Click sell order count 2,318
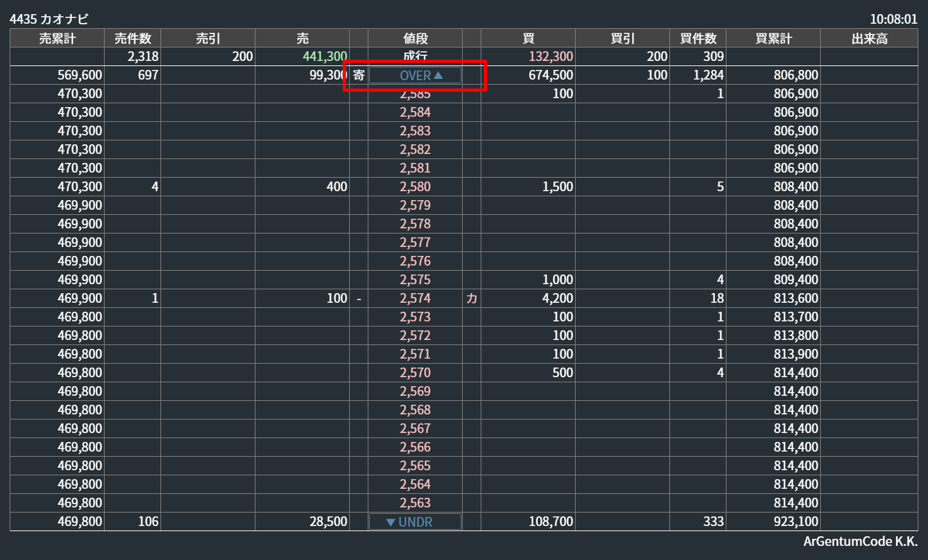Viewport: 928px width, 560px height. [143, 56]
